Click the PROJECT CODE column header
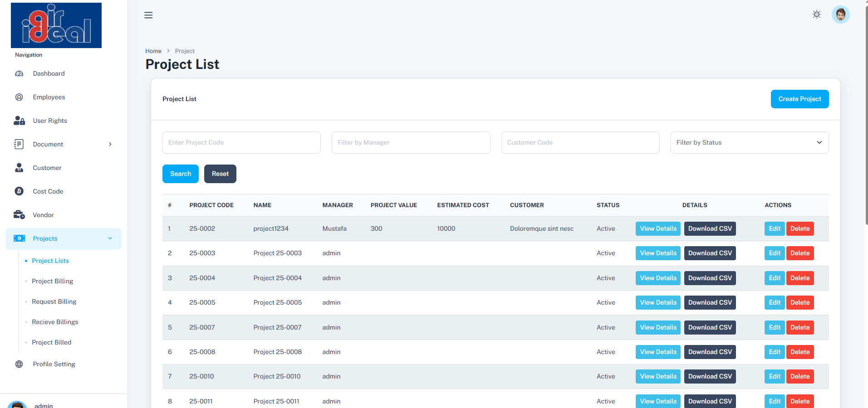 [x=211, y=205]
